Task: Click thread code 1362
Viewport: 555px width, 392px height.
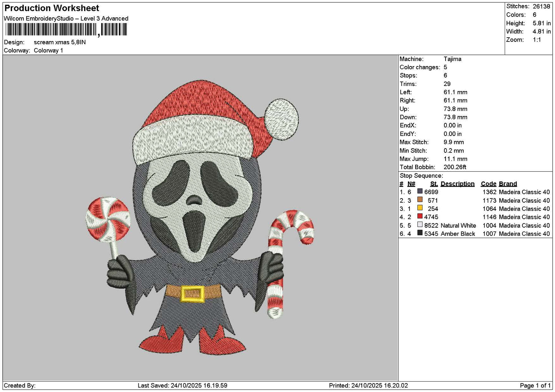Action: (489, 192)
